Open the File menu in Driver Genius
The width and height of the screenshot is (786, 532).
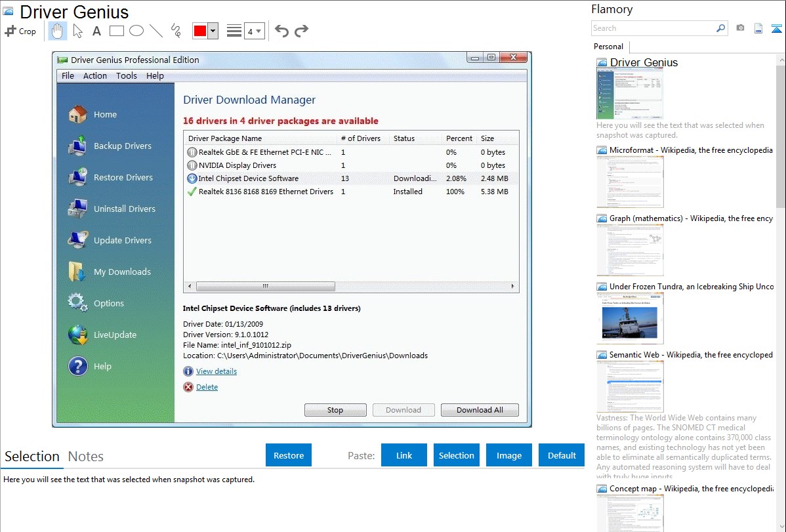coord(68,75)
